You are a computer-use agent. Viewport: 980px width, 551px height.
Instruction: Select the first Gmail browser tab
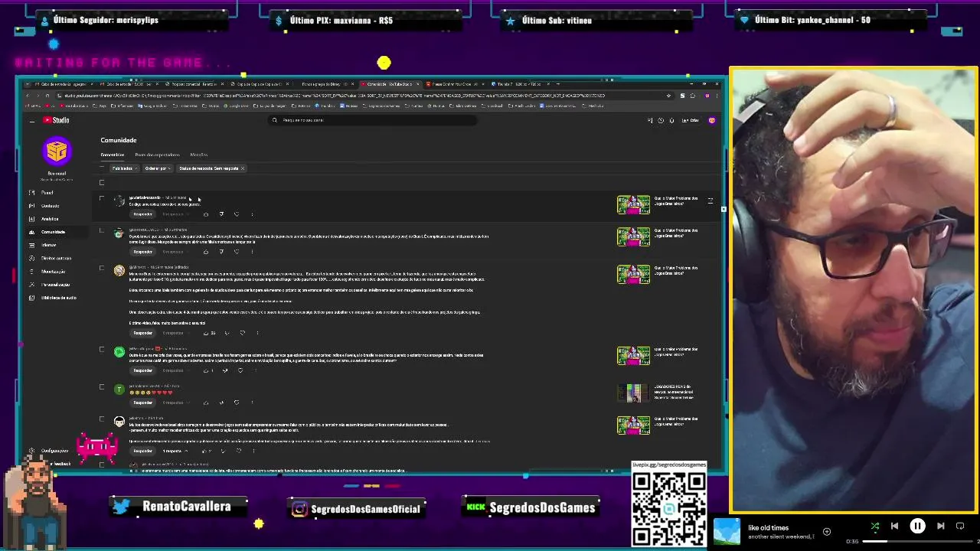[x=63, y=84]
